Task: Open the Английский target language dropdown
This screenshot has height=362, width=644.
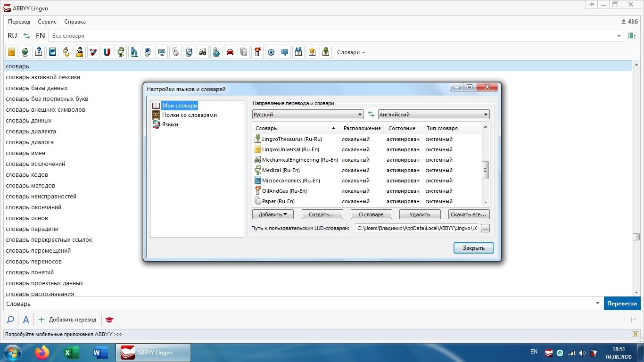Action: tap(433, 115)
